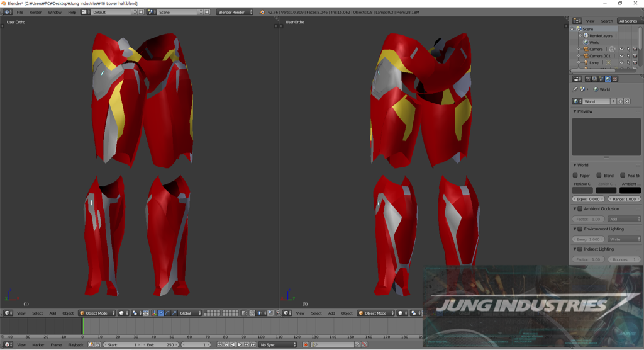Screen dimensions: 644x350
Task: Jump to the end frame button
Action: (x=253, y=345)
